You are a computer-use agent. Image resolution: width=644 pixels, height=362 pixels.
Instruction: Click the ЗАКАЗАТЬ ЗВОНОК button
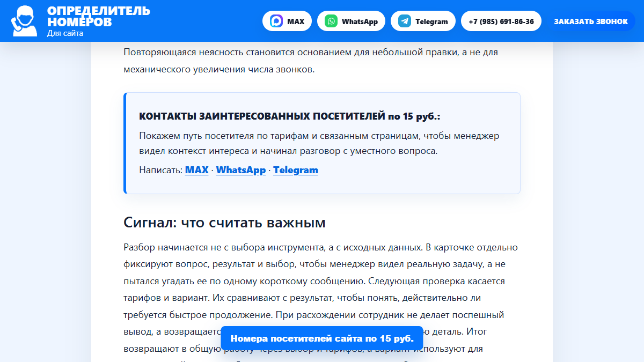click(591, 21)
